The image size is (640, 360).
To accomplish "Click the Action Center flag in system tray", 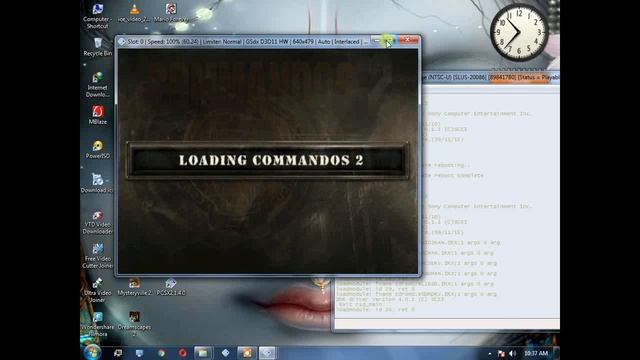I will pyautogui.click(x=501, y=353).
